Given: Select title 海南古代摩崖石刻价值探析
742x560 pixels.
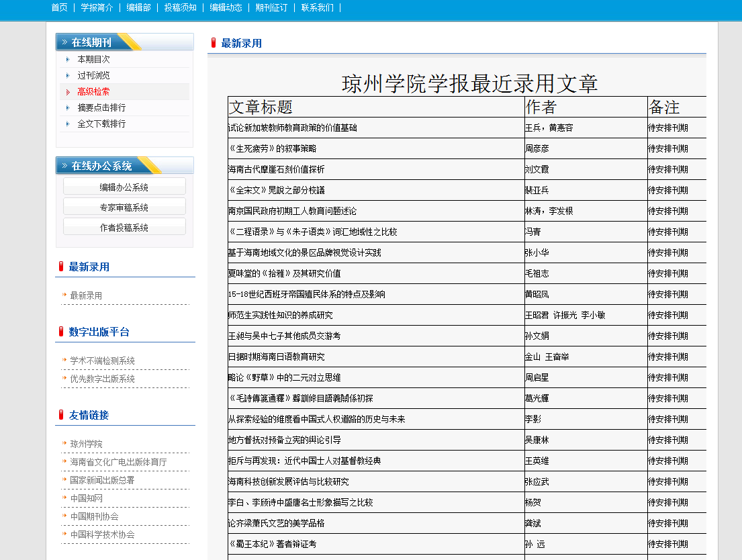Looking at the screenshot, I should coord(277,169).
